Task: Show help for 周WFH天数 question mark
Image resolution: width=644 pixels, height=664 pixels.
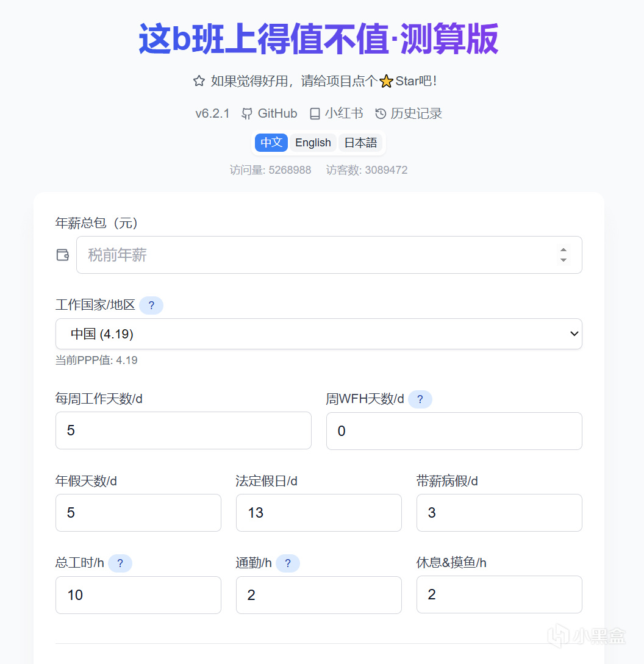Action: (x=420, y=399)
